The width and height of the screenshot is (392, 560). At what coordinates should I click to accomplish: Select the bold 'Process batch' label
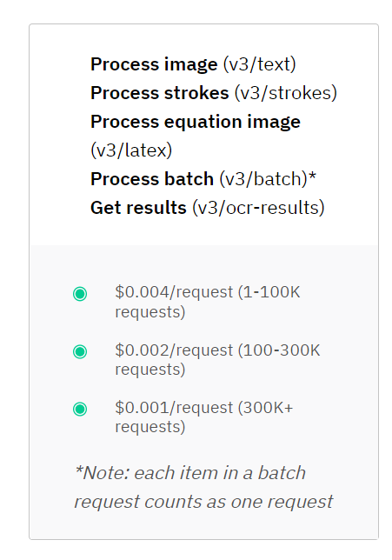tap(152, 179)
